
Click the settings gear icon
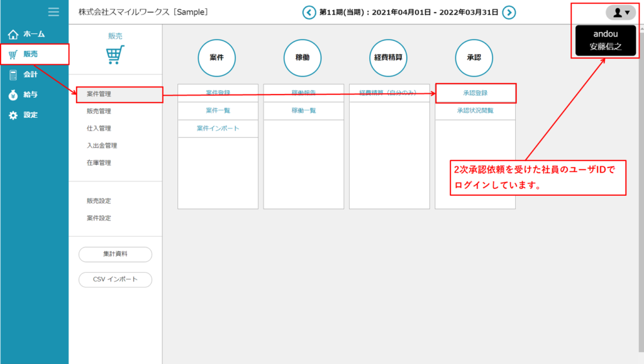[x=13, y=115]
